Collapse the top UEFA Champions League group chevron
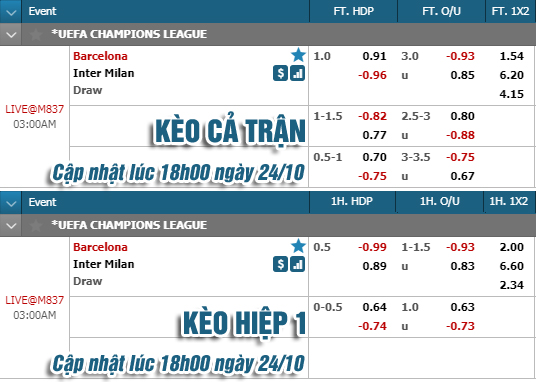 coord(11,35)
